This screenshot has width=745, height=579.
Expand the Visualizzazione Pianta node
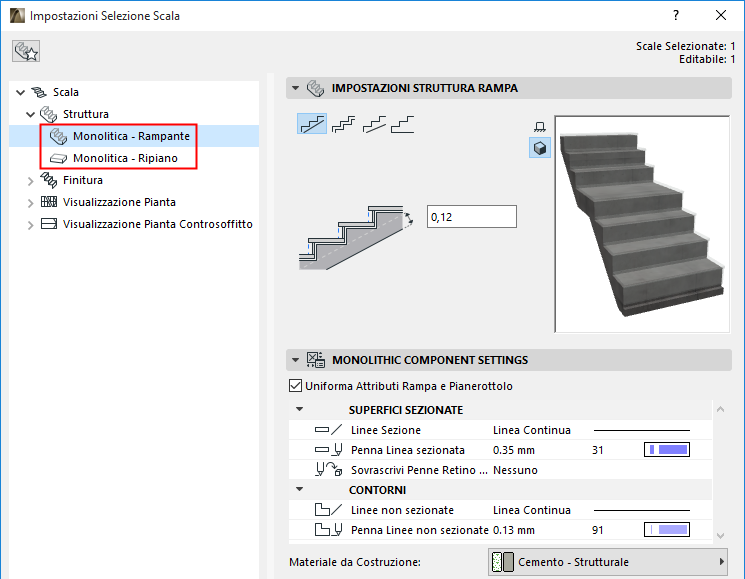(x=30, y=203)
